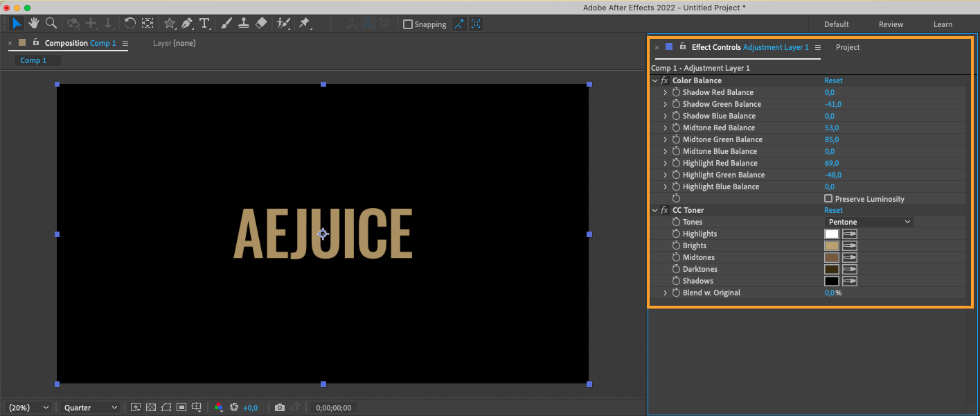This screenshot has width=980, height=416.
Task: Select the Eraser tool
Action: tap(261, 24)
